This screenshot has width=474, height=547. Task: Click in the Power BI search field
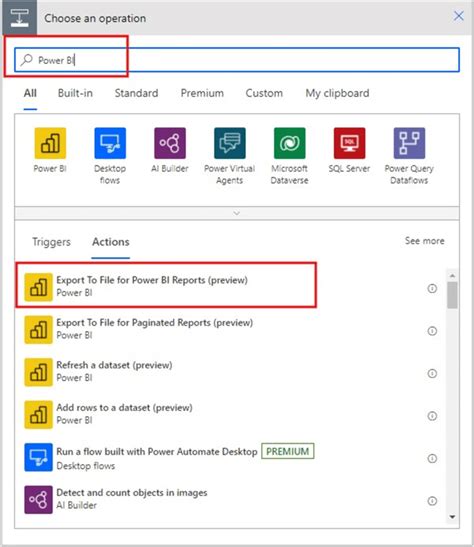point(237,60)
